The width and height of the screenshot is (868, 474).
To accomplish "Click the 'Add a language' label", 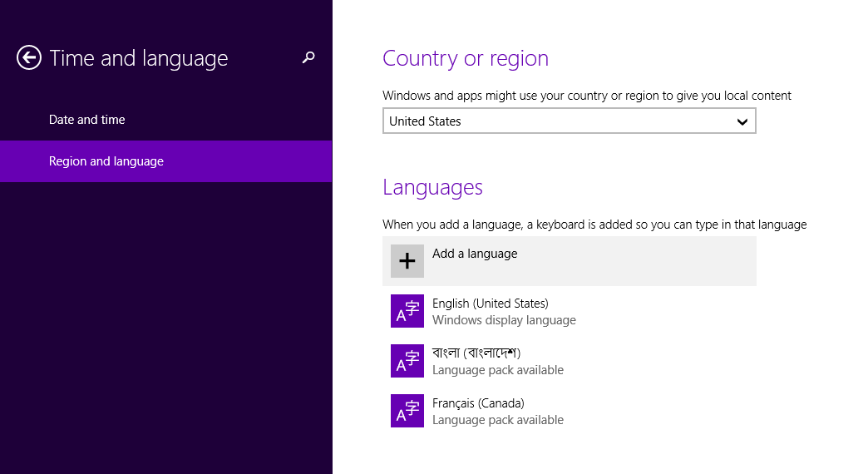I will pyautogui.click(x=475, y=254).
